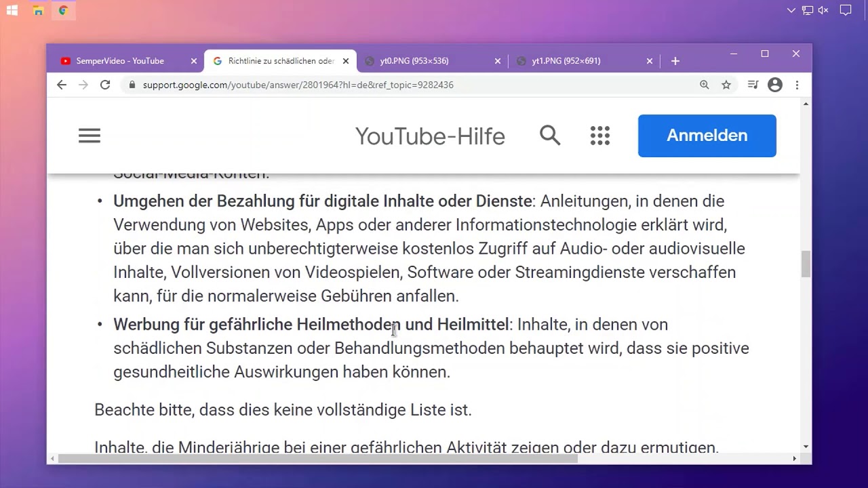This screenshot has width=868, height=488.
Task: Open the YouTube-Hilfe hamburger menu
Action: (x=90, y=136)
